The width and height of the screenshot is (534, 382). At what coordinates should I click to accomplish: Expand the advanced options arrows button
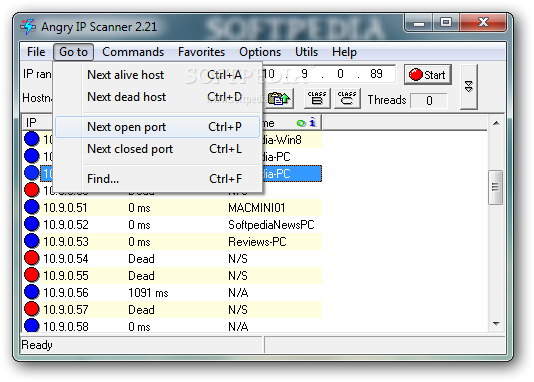coord(469,87)
